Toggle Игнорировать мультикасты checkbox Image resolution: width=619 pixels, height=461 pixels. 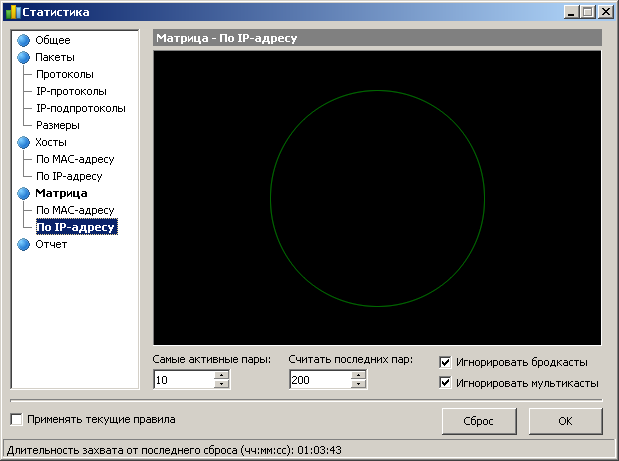coord(445,382)
